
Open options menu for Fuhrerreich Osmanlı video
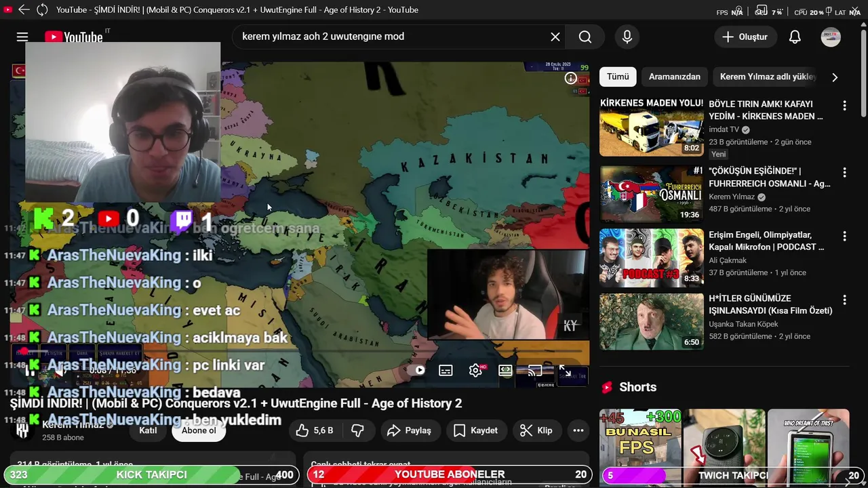click(844, 172)
